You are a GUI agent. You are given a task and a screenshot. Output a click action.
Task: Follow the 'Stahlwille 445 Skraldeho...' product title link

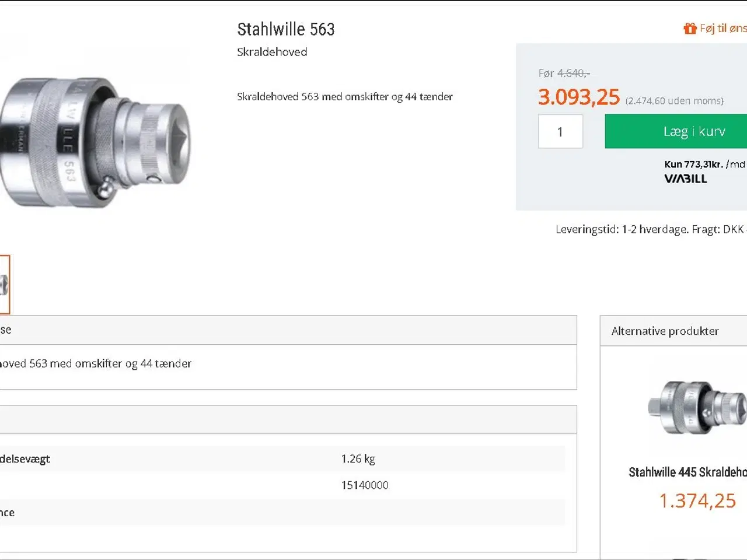coord(687,473)
